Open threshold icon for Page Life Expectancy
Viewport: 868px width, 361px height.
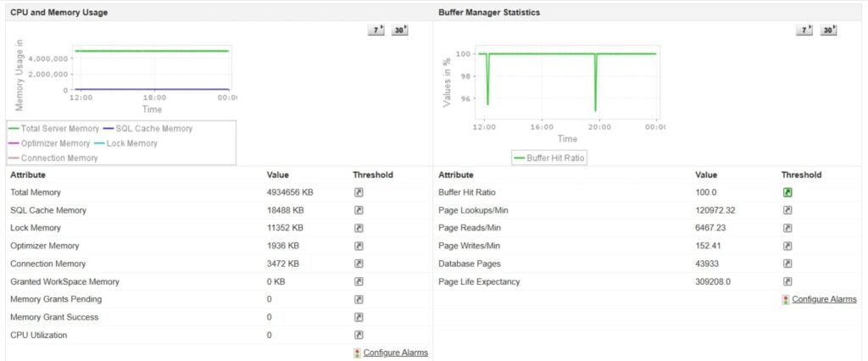click(x=787, y=282)
